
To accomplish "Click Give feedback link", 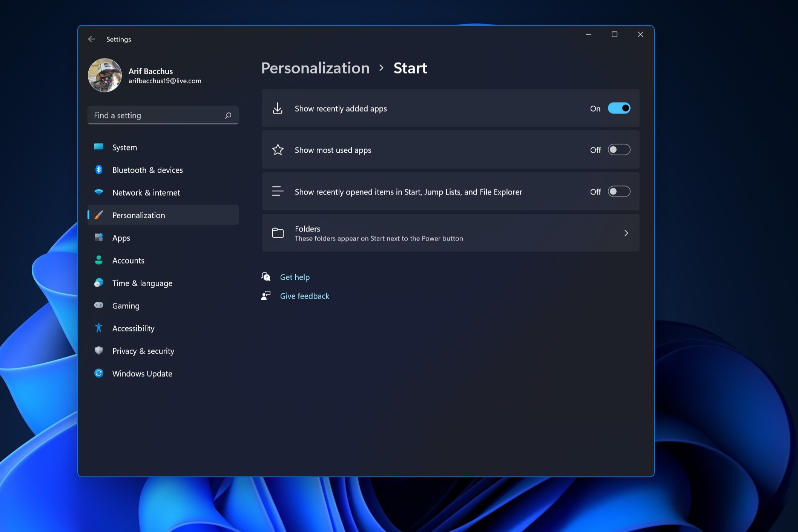I will coord(304,296).
